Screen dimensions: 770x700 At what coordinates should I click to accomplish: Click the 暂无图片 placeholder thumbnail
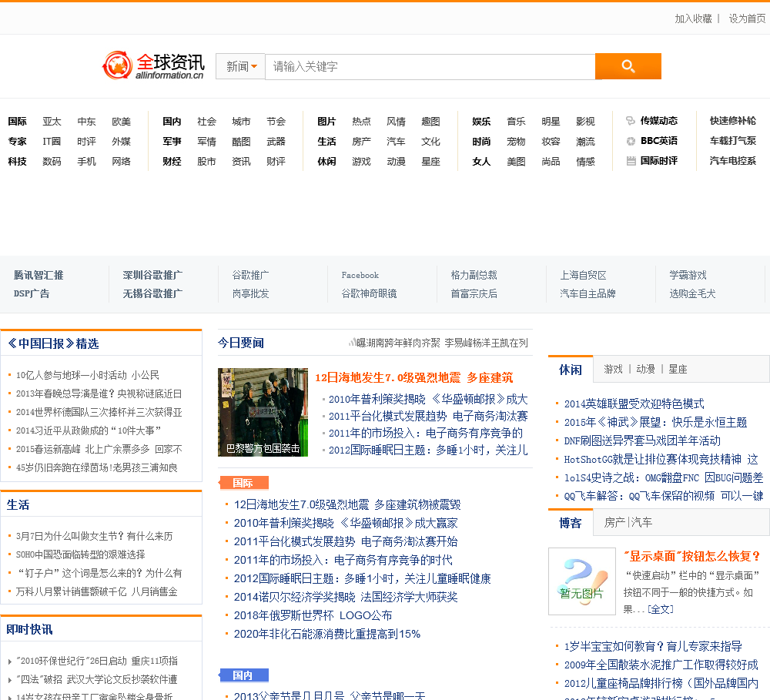(582, 581)
